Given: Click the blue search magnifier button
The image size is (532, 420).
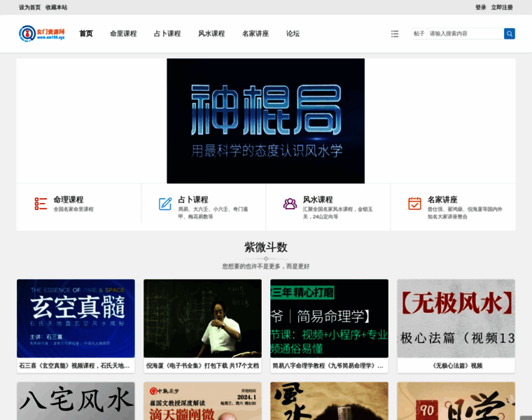Looking at the screenshot, I should tap(509, 34).
